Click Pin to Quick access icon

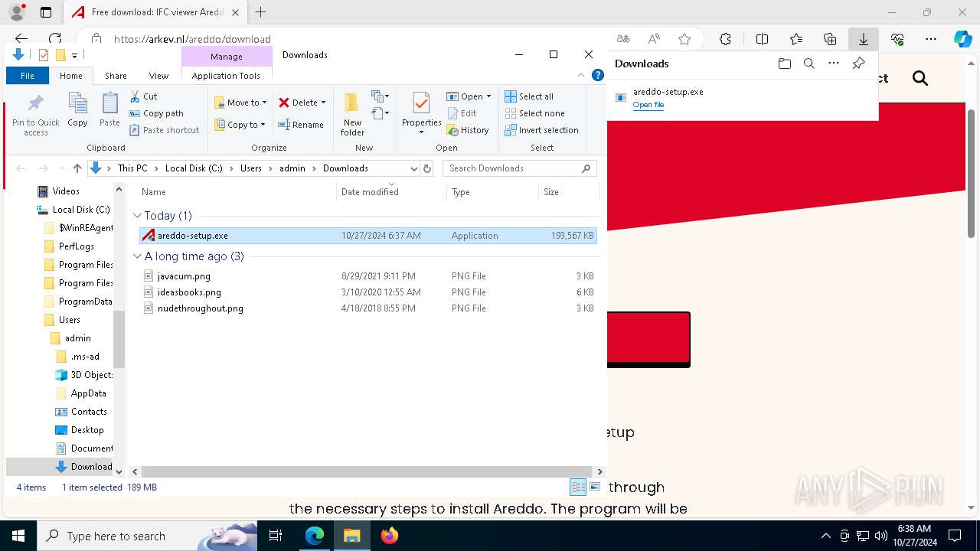(x=35, y=114)
